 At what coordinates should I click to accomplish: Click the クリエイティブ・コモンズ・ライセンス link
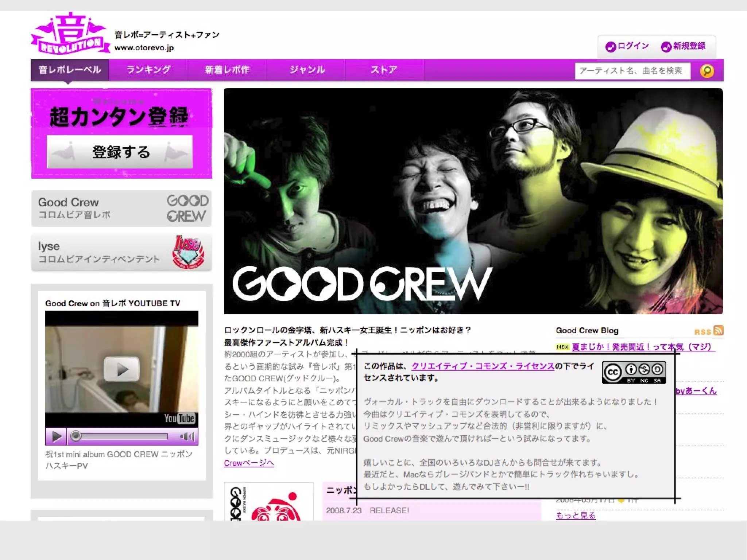[x=483, y=366]
